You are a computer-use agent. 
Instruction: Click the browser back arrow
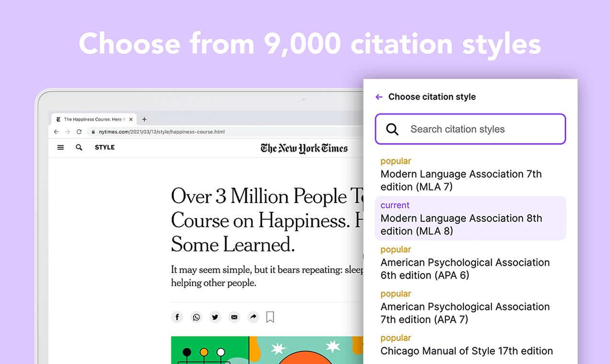57,132
